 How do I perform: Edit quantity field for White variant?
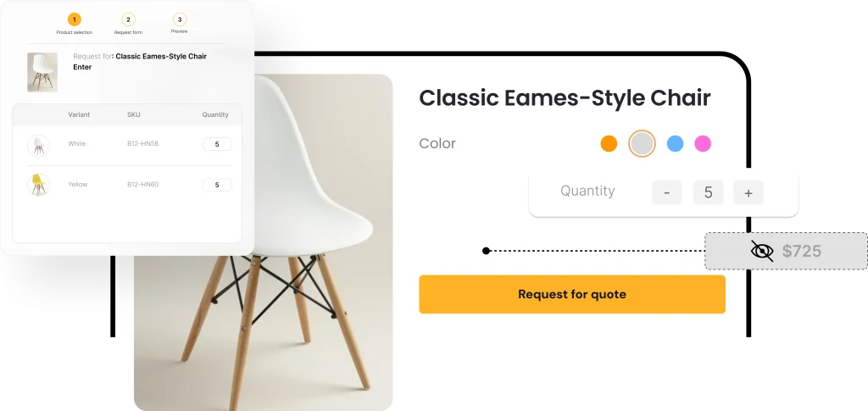[217, 144]
